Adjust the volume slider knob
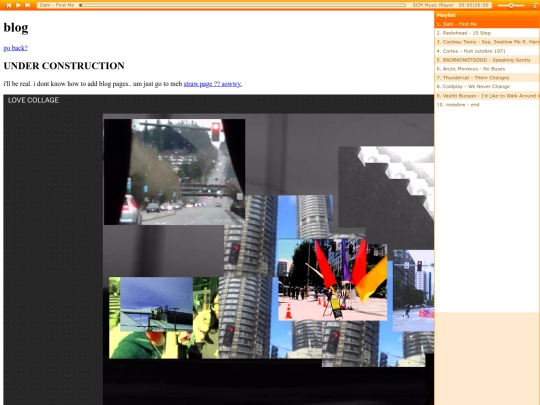540x405 pixels. [511, 5]
